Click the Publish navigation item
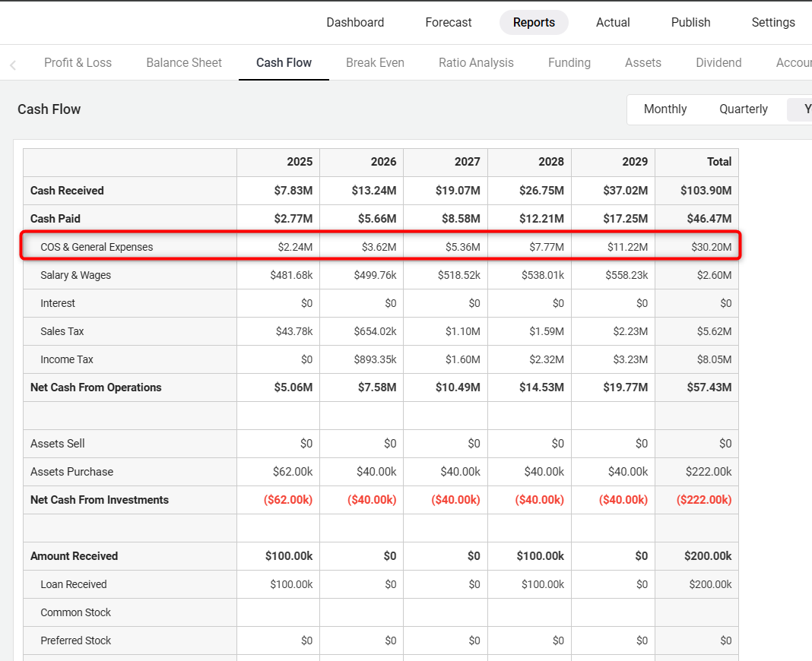This screenshot has height=661, width=812. coord(690,23)
